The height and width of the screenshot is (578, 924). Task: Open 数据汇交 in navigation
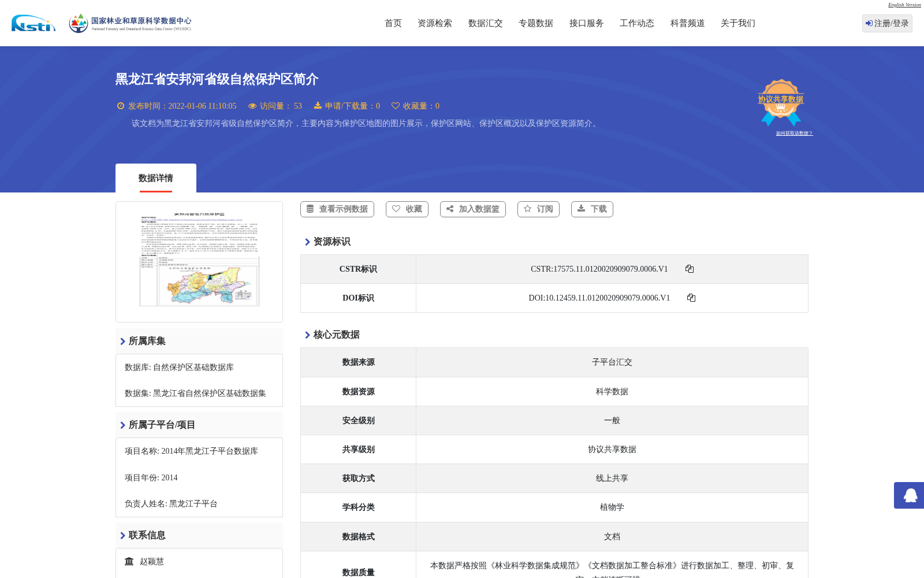(486, 23)
